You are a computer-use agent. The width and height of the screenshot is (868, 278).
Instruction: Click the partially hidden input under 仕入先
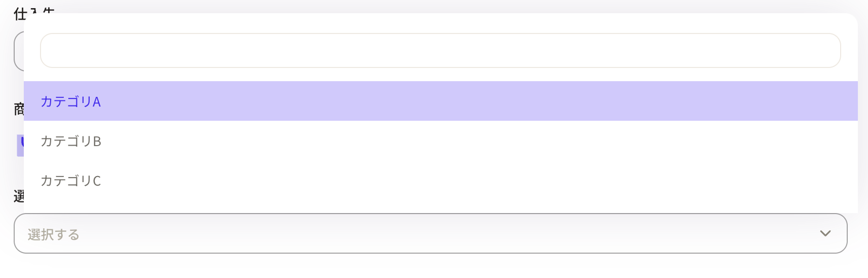point(19,51)
